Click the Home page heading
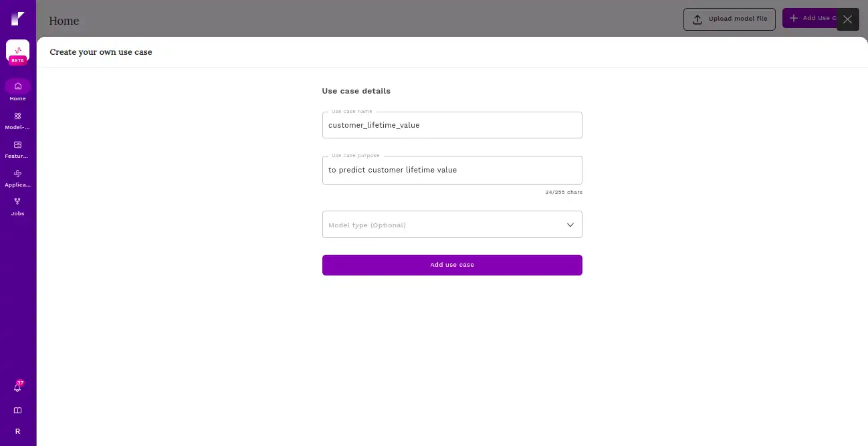Screen dimensions: 868x446 (64, 21)
